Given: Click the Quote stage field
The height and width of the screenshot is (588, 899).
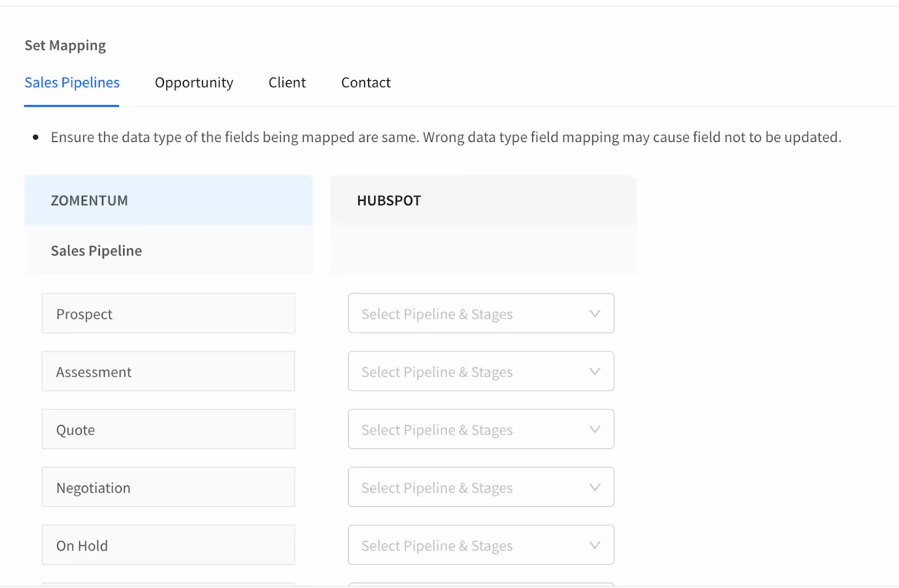Looking at the screenshot, I should click(x=169, y=429).
